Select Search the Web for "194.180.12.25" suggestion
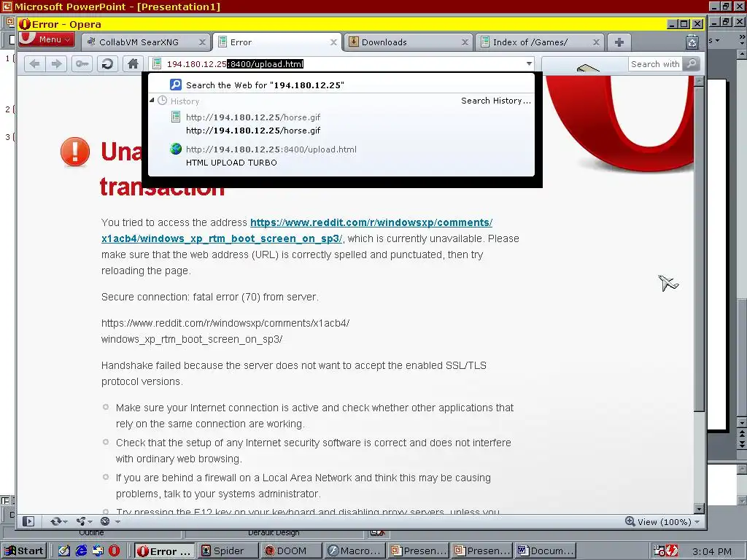The image size is (747, 560). point(341,85)
